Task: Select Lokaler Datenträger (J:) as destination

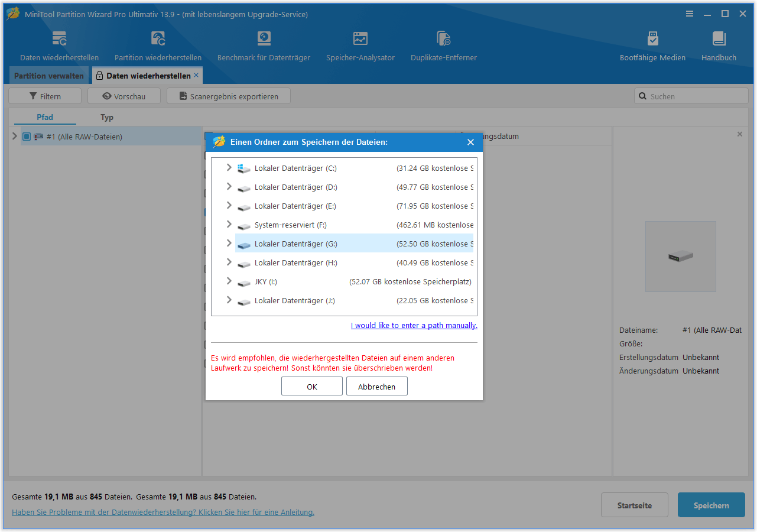Action: pos(354,300)
